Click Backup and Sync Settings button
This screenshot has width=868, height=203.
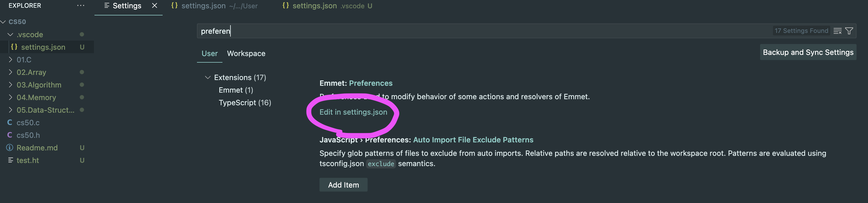(808, 52)
